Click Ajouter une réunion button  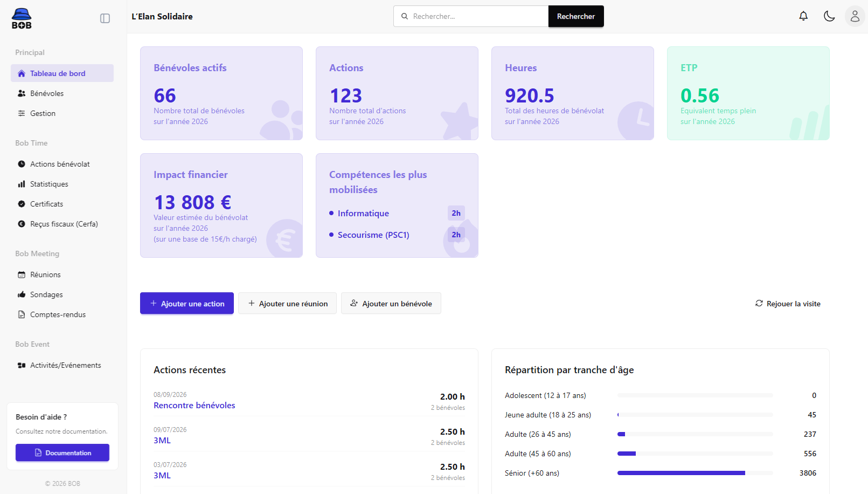click(287, 303)
